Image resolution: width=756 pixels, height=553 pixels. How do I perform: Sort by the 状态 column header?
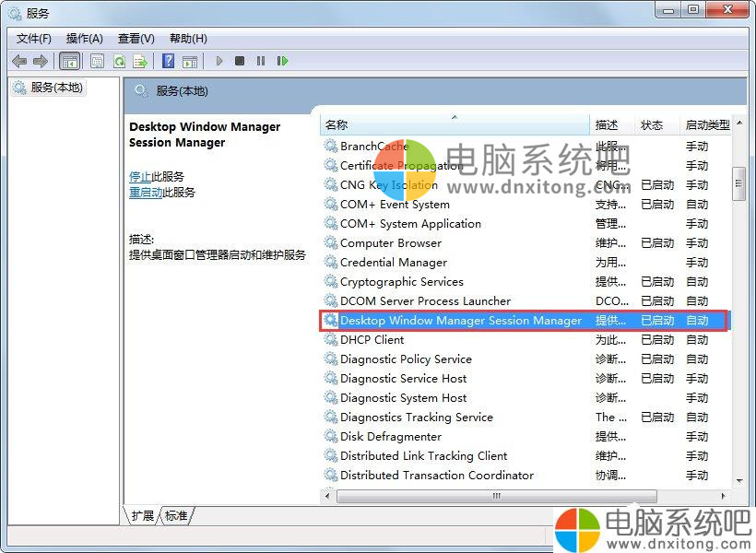click(656, 124)
